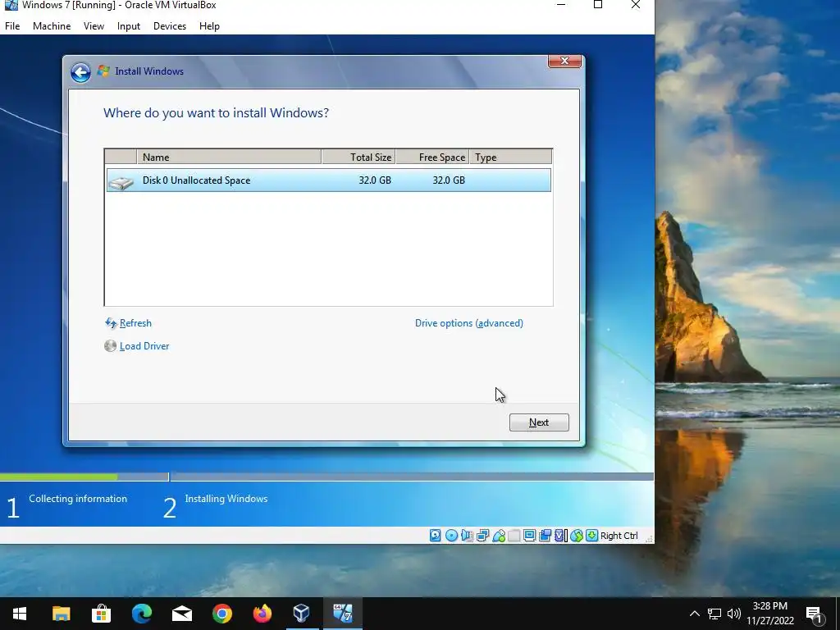
Task: Show hidden tray icons with chevron
Action: click(694, 614)
